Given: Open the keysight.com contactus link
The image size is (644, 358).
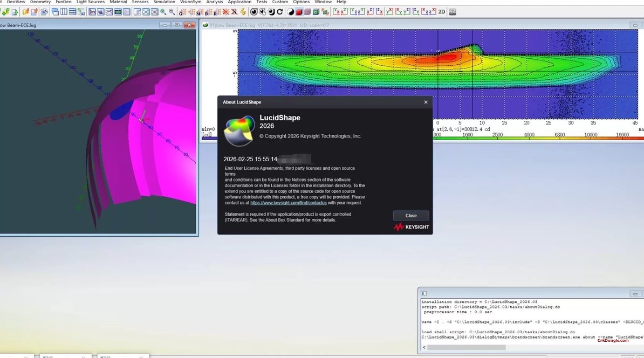Looking at the screenshot, I should [x=289, y=203].
